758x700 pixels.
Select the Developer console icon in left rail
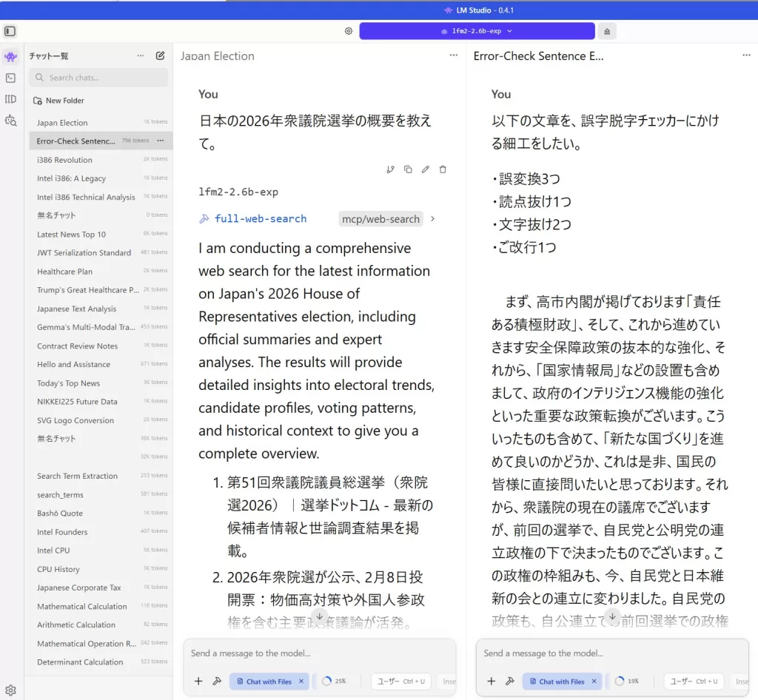pyautogui.click(x=11, y=77)
